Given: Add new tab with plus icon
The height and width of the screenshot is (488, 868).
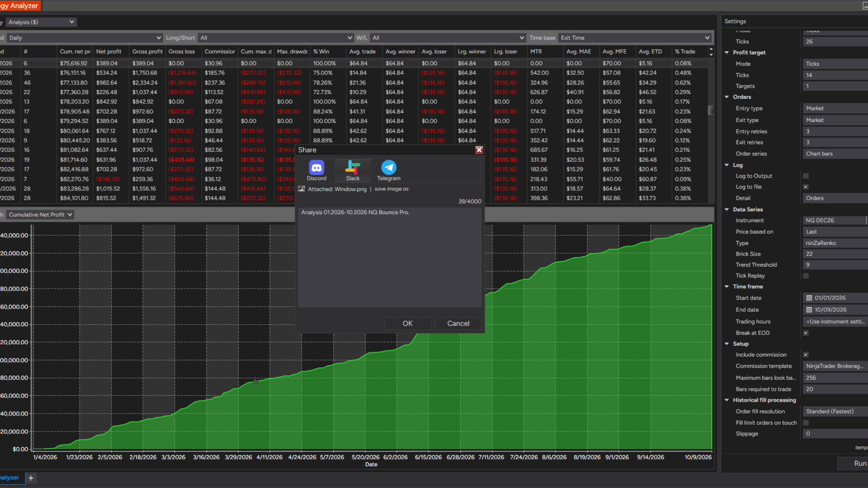Looking at the screenshot, I should coord(31,478).
